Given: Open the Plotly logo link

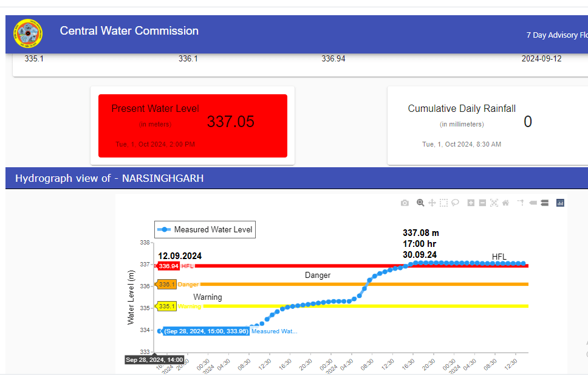Looking at the screenshot, I should tap(560, 203).
